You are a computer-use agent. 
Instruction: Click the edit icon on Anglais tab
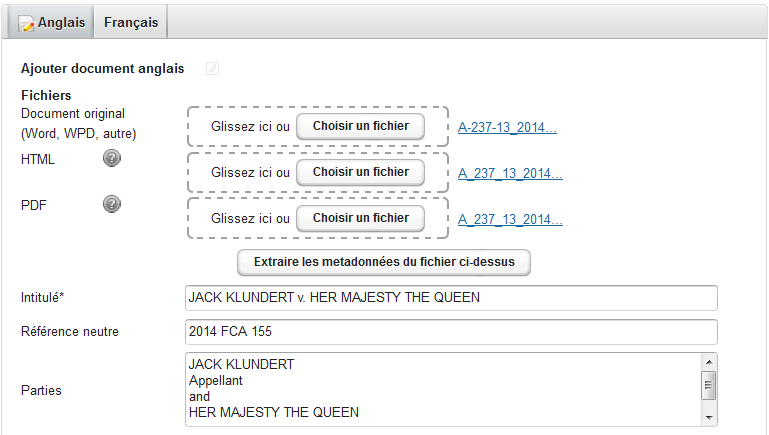pyautogui.click(x=27, y=23)
